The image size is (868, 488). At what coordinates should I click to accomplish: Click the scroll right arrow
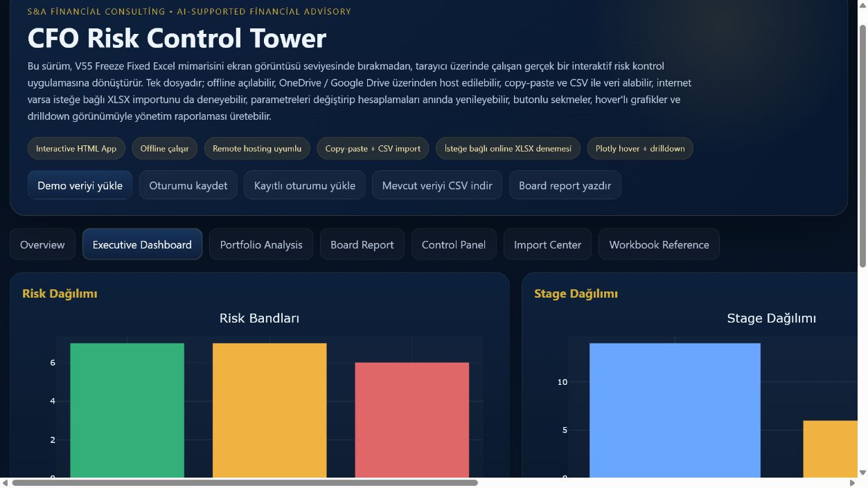click(852, 482)
